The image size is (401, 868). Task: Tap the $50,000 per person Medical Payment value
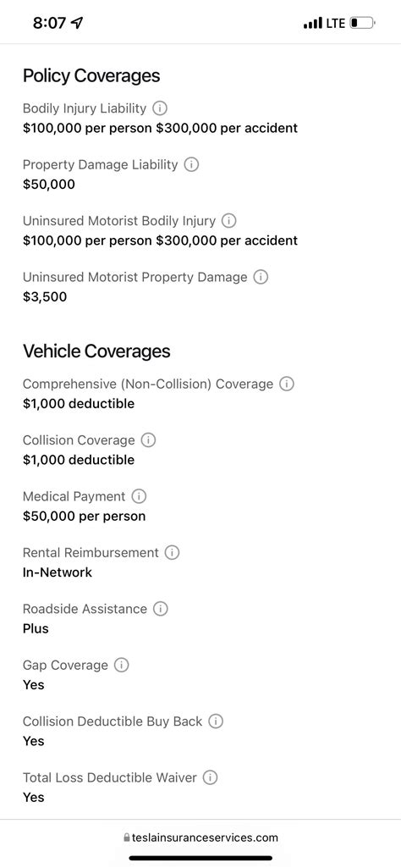tap(84, 516)
